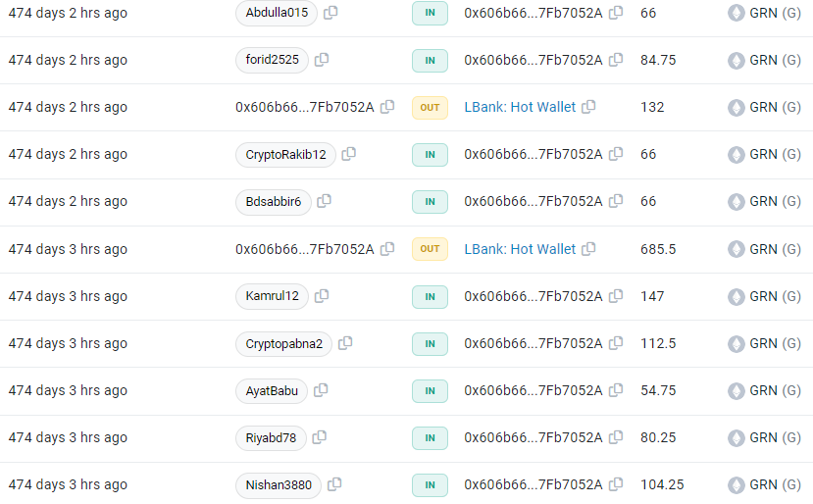
Task: Copy recipient address in the Kamrul12 row
Action: click(x=616, y=295)
